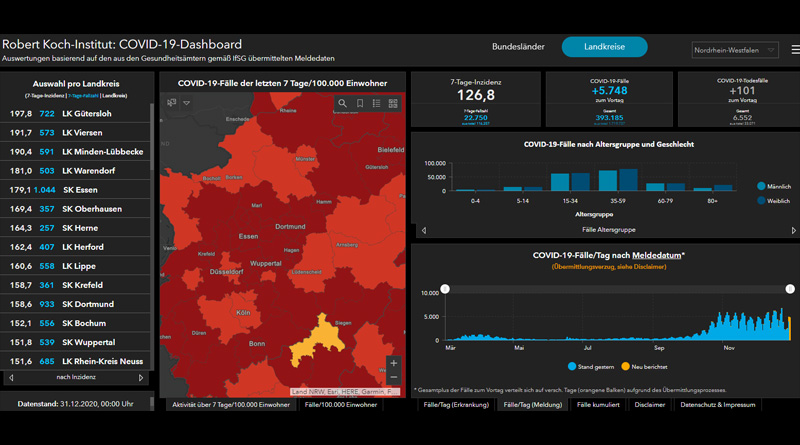This screenshot has width=800, height=445.
Task: Select right handle of time range slider
Action: point(790,289)
